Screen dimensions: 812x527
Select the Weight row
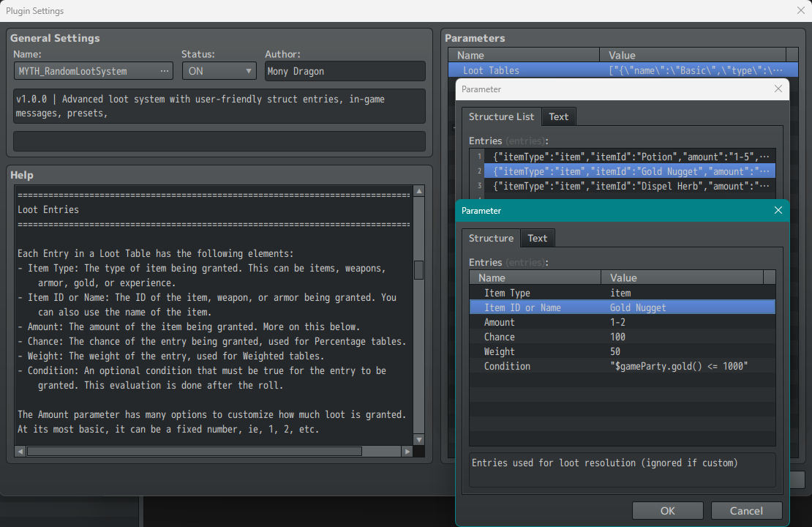tap(623, 351)
